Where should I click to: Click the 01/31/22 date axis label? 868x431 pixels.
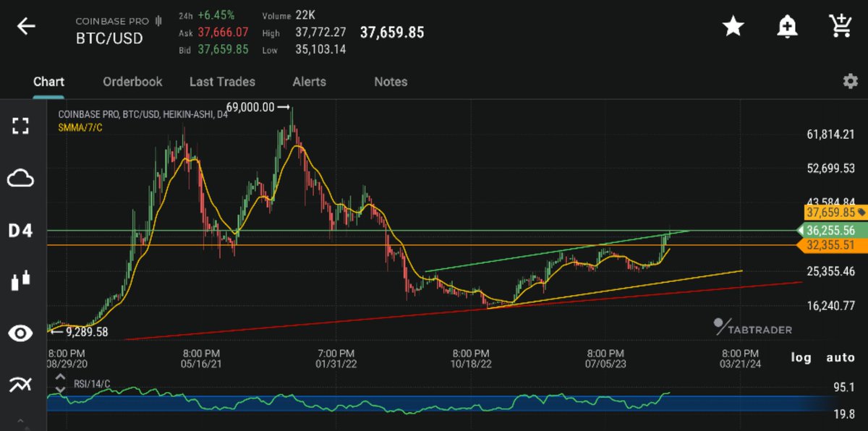point(336,364)
